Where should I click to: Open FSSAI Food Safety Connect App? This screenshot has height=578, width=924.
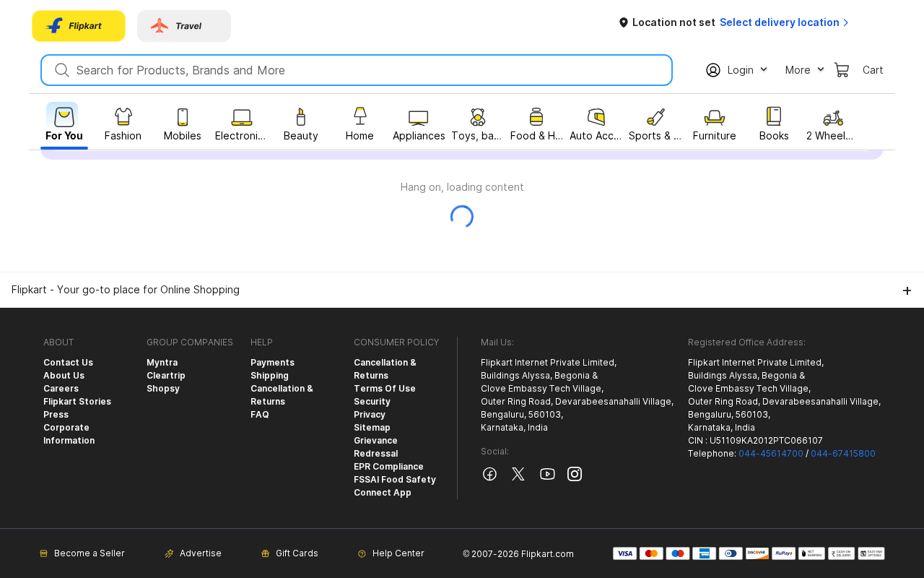tap(395, 486)
